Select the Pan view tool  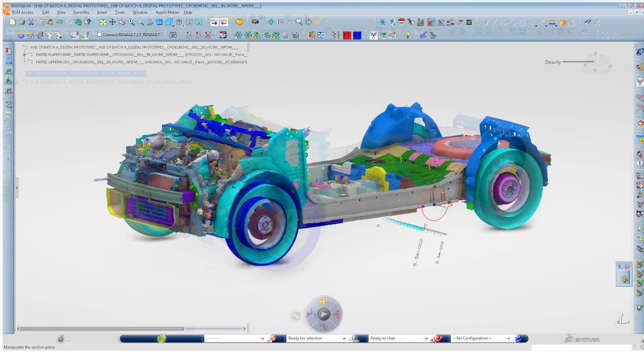click(113, 22)
